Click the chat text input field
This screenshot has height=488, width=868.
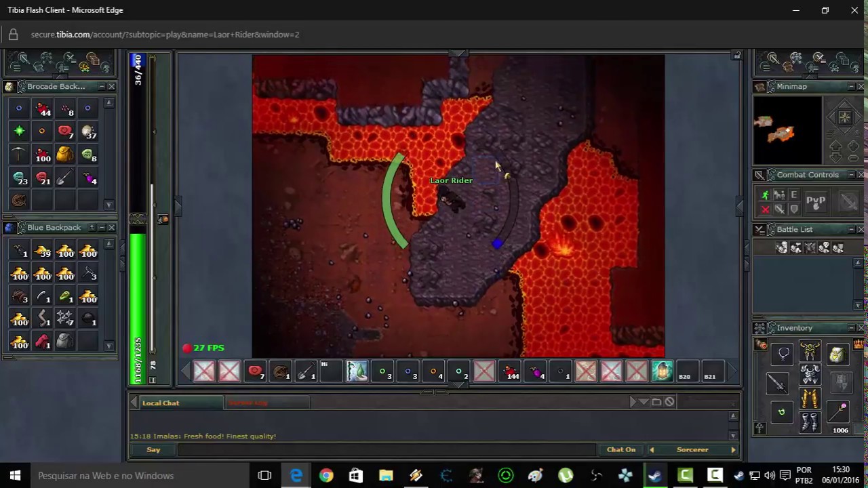(387, 449)
